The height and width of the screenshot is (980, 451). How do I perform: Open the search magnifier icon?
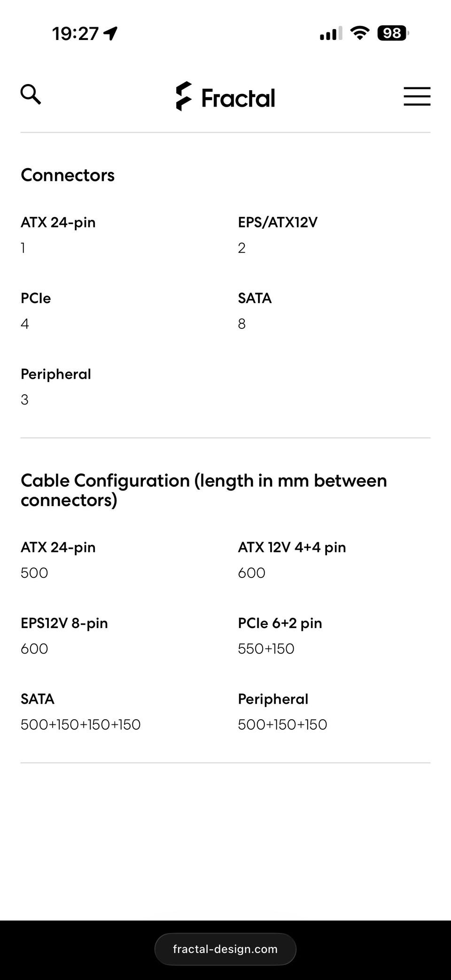tap(31, 94)
